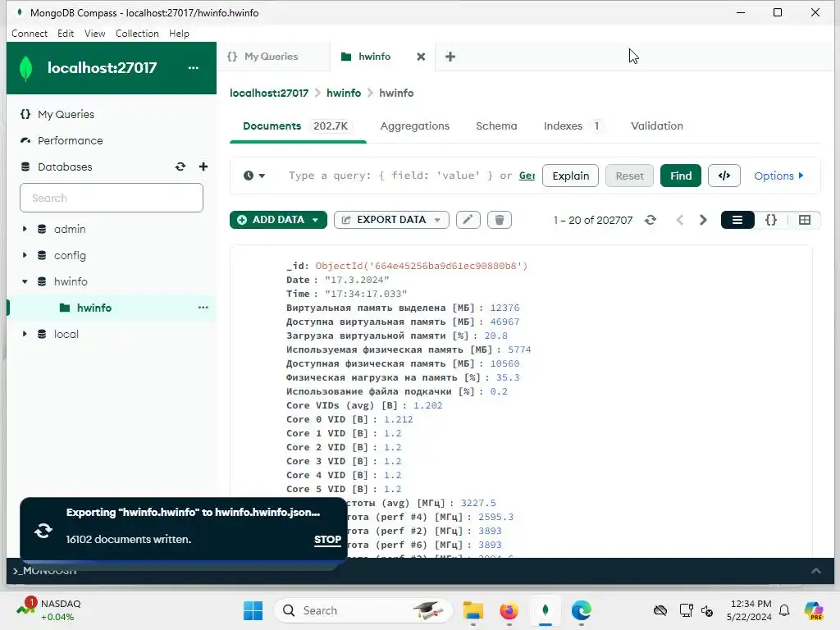The width and height of the screenshot is (840, 630).
Task: Open hwinfo collection options ellipsis in sidebar
Action: (203, 308)
